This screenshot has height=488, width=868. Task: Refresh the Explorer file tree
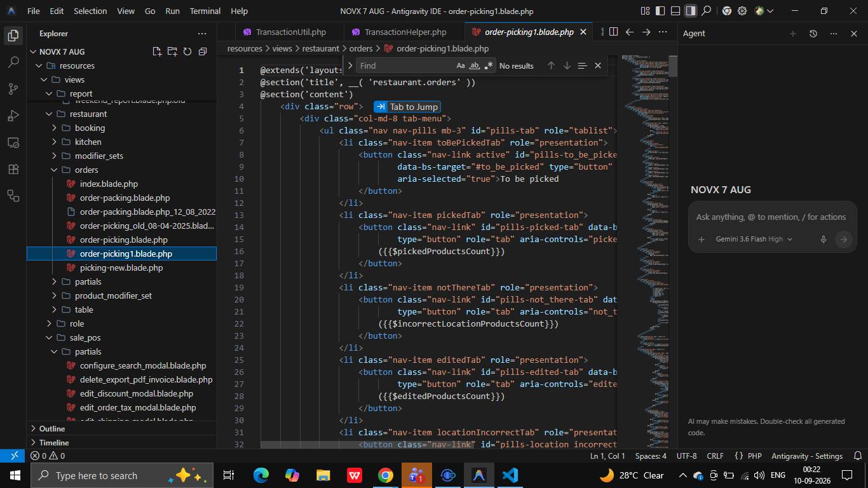pos(187,51)
